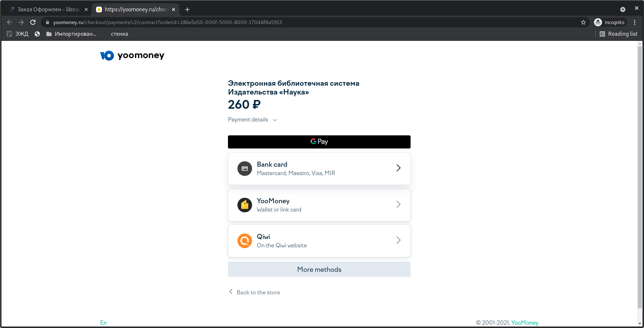Select 'Wallet or link card' text
Screen dimensions: 644x328
pos(279,210)
